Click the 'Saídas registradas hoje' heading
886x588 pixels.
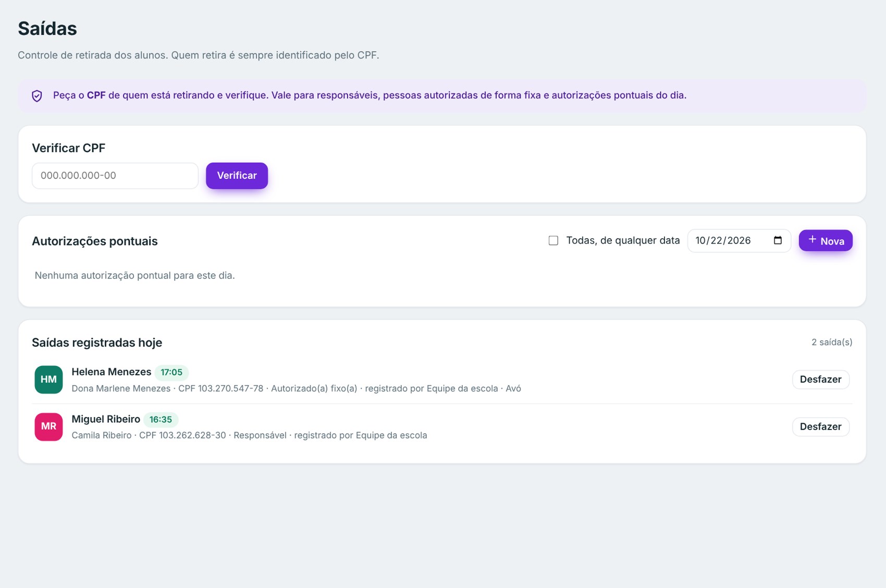coord(97,342)
